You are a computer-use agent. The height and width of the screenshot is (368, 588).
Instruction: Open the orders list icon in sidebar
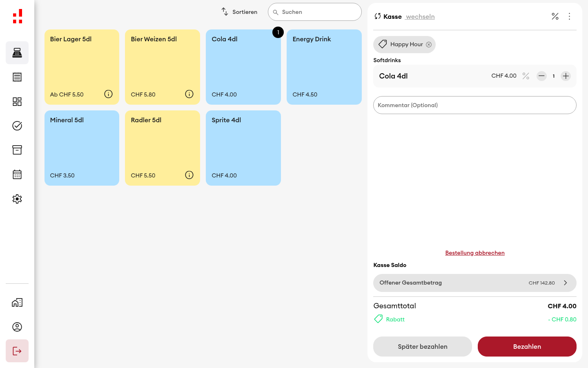point(17,77)
